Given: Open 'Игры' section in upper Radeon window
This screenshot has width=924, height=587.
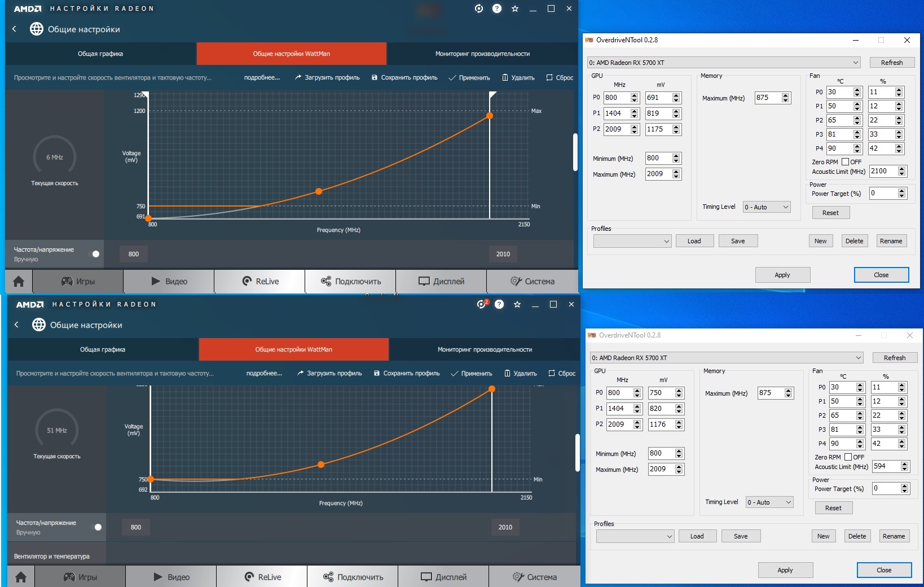Looking at the screenshot, I should (x=78, y=281).
